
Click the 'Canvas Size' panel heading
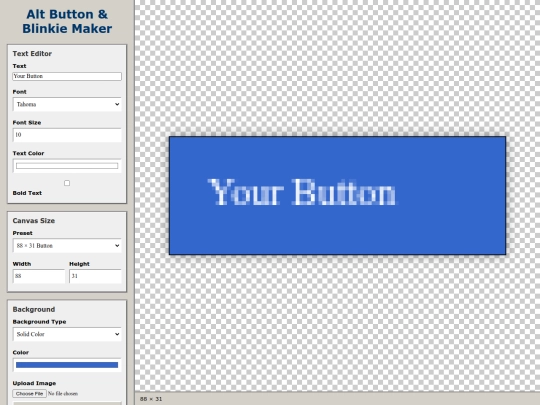tap(33, 220)
